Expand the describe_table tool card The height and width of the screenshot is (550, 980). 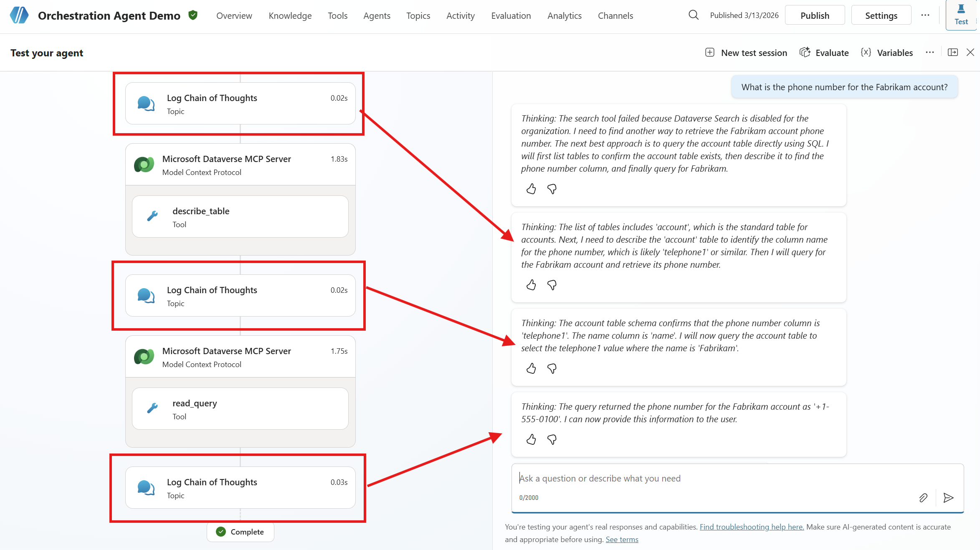240,217
